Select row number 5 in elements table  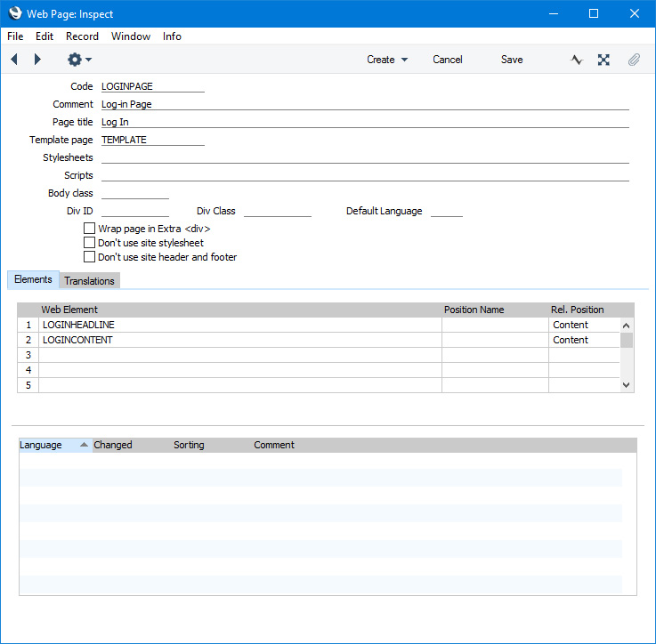28,385
